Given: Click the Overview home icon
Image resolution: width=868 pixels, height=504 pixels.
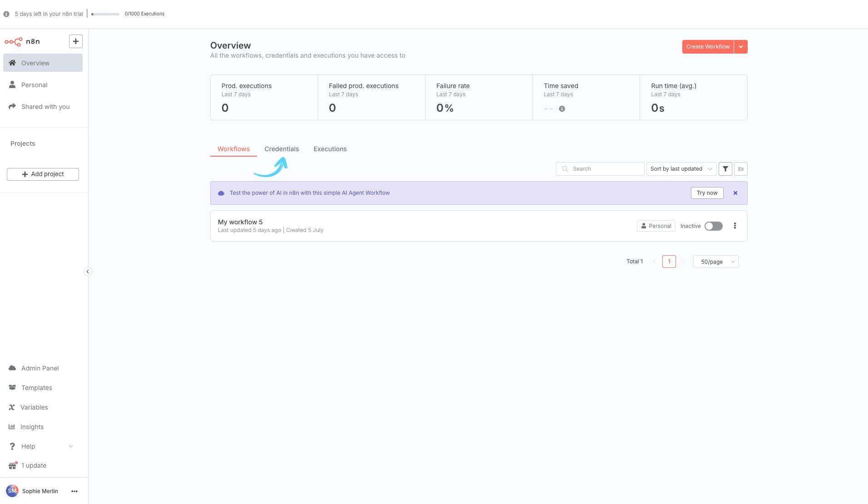Looking at the screenshot, I should click(12, 63).
